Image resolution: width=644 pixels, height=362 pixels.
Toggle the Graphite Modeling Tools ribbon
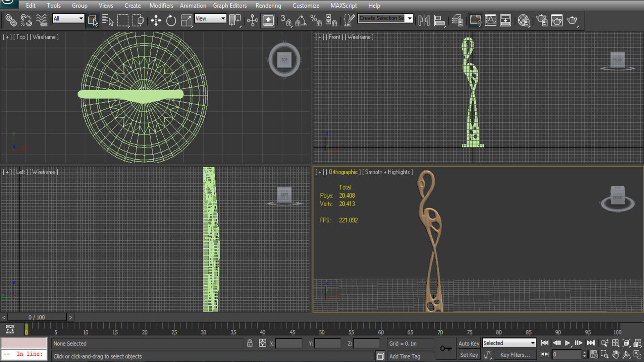pyautogui.click(x=475, y=20)
